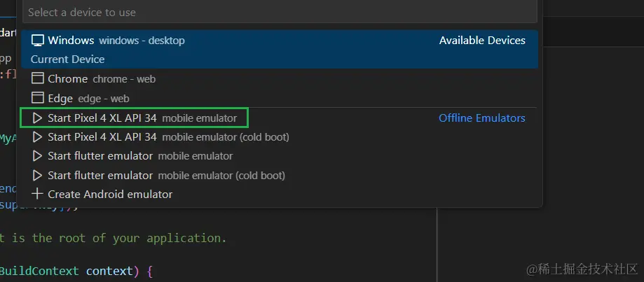Select Create Android emulator option

pos(280,195)
